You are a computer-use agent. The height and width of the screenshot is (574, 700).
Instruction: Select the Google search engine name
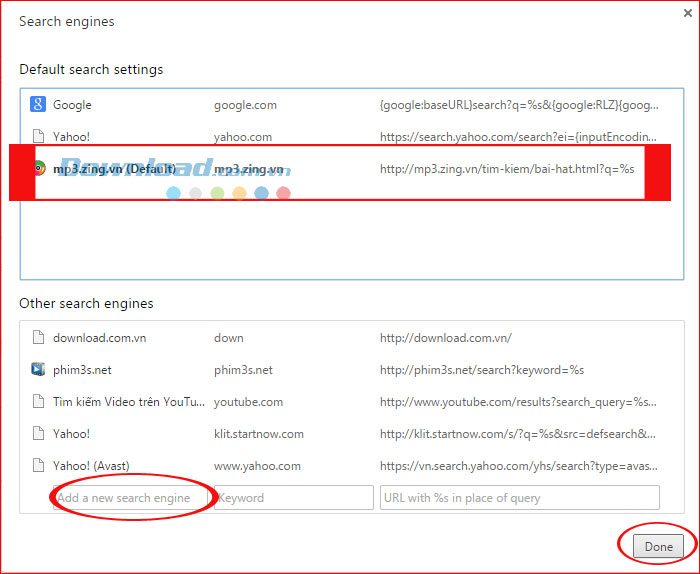[x=72, y=105]
